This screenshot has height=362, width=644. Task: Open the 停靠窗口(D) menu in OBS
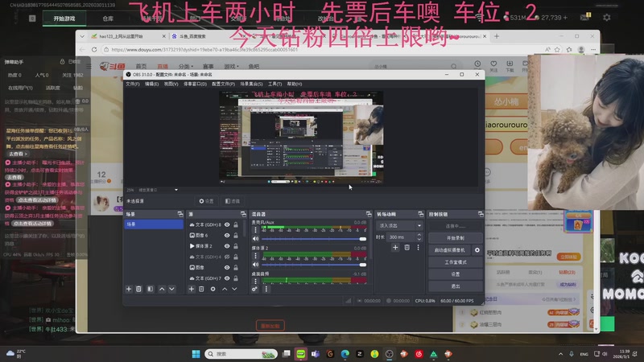195,84
